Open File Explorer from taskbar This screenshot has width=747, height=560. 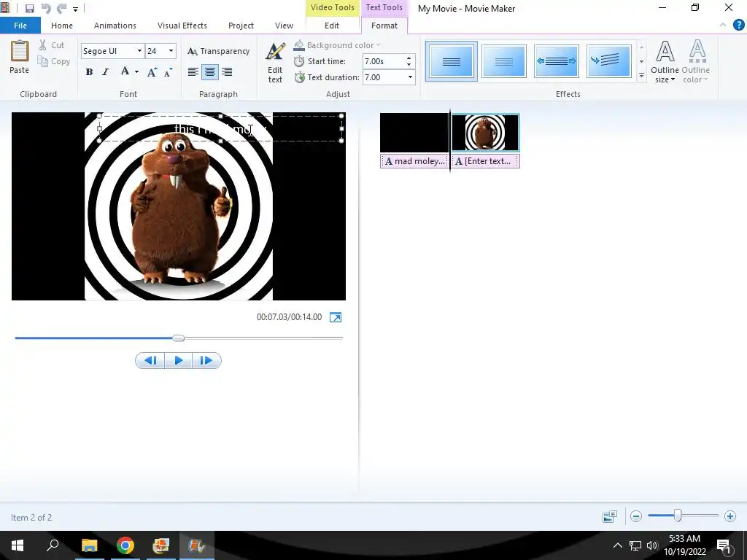tap(89, 545)
